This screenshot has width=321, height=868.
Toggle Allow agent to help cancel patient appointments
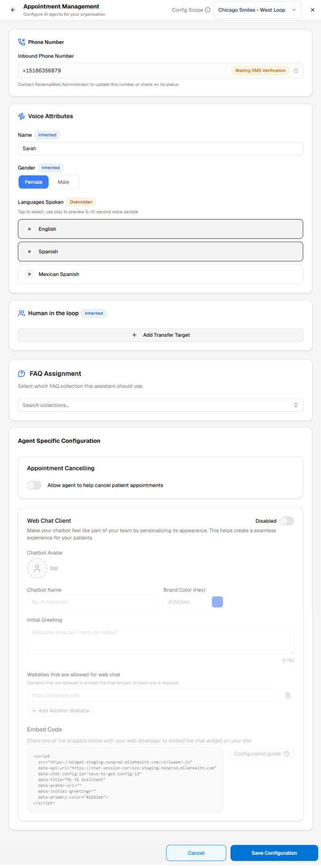coord(35,486)
